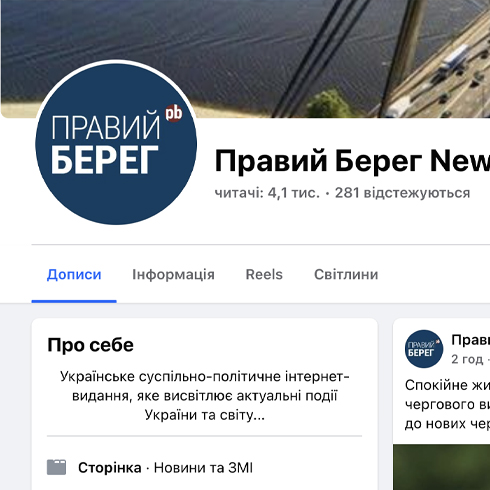Click the red 'pb' badge on logo
This screenshot has width=490, height=490.
174,113
